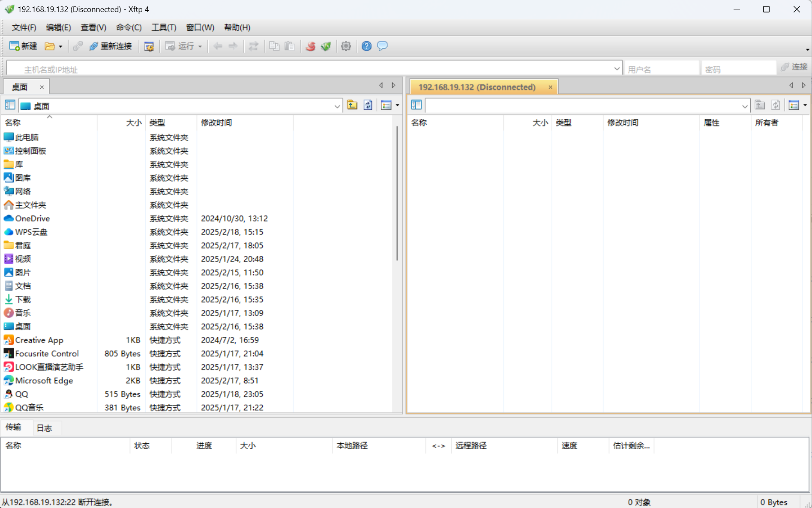Click the forward arrow in main toolbar
Image resolution: width=812 pixels, height=508 pixels.
click(233, 46)
